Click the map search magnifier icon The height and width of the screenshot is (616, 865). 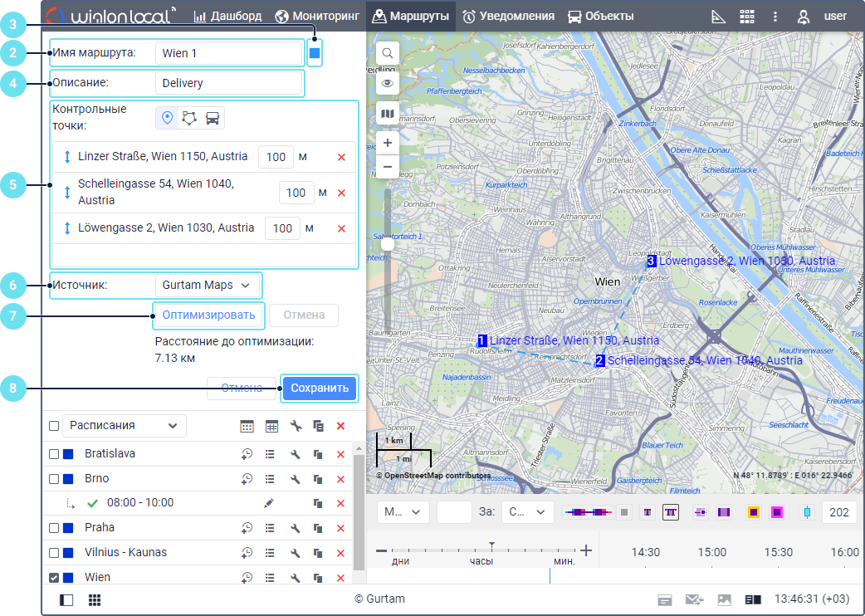[388, 54]
